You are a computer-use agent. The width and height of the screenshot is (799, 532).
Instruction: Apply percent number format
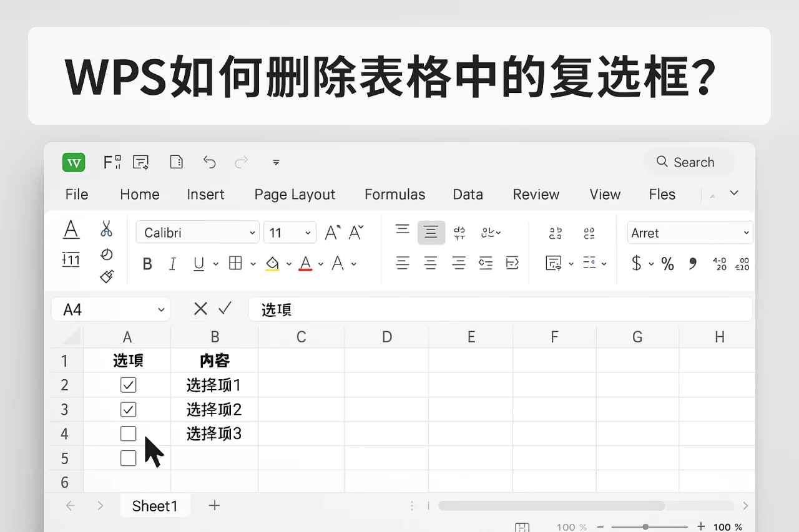[x=667, y=264]
